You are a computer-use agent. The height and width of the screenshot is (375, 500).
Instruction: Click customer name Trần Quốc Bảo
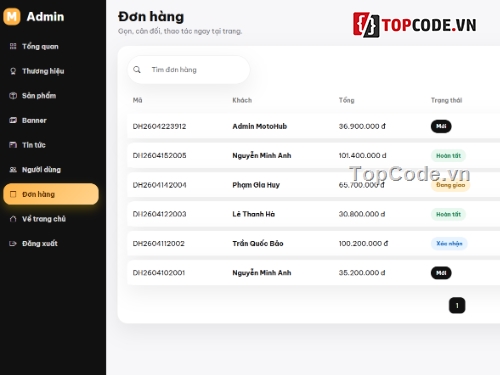pyautogui.click(x=258, y=244)
